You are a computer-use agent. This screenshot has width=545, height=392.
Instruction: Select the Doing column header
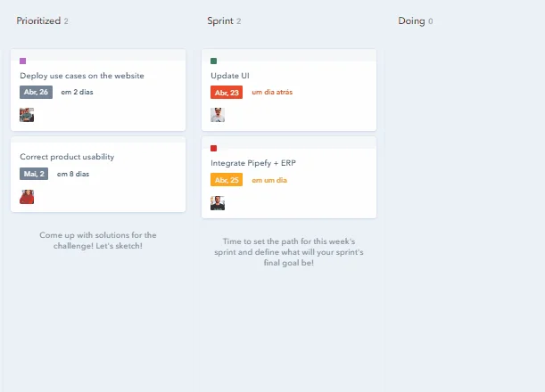[x=411, y=20]
